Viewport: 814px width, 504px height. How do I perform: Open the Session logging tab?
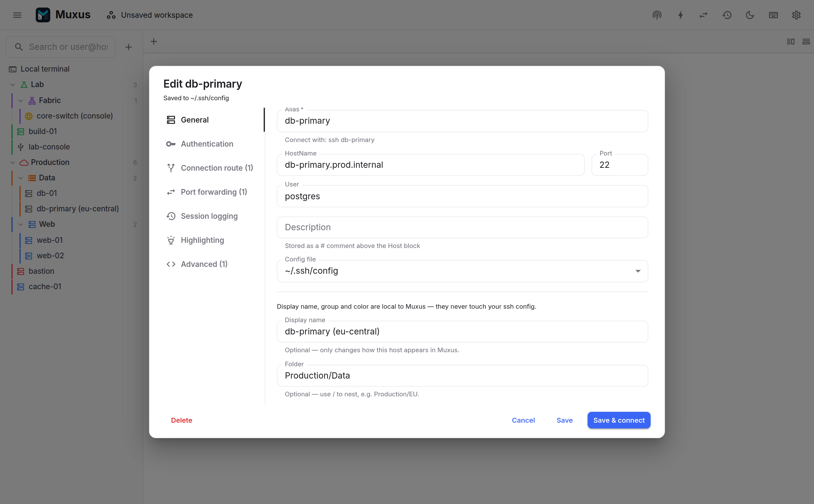pos(214,216)
